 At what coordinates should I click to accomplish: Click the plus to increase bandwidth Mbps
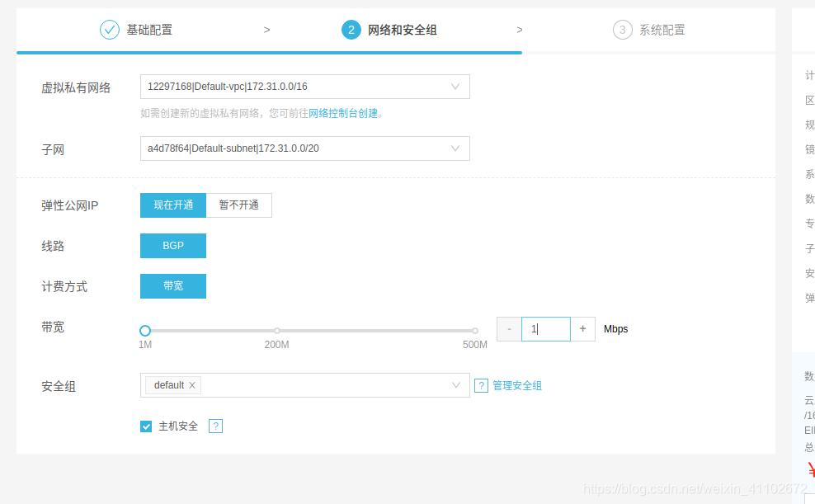click(582, 328)
